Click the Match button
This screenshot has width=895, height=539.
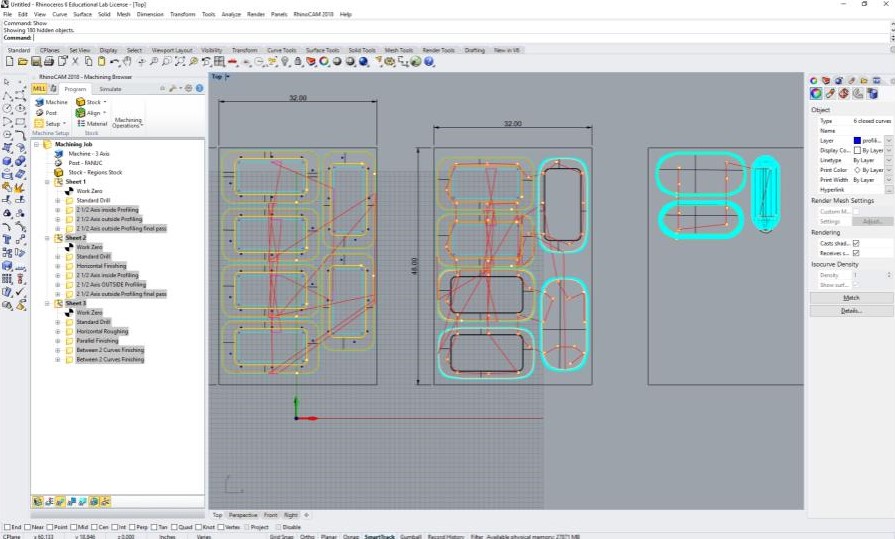click(x=851, y=298)
